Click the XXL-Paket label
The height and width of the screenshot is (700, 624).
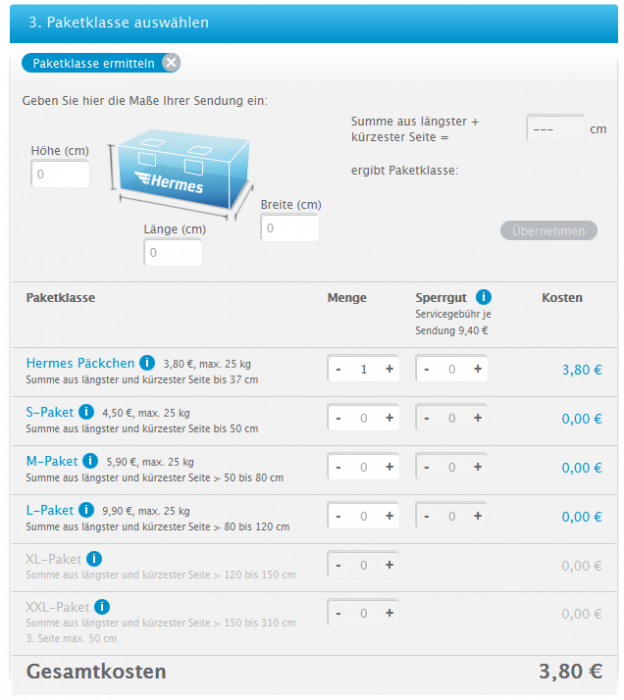[58, 607]
